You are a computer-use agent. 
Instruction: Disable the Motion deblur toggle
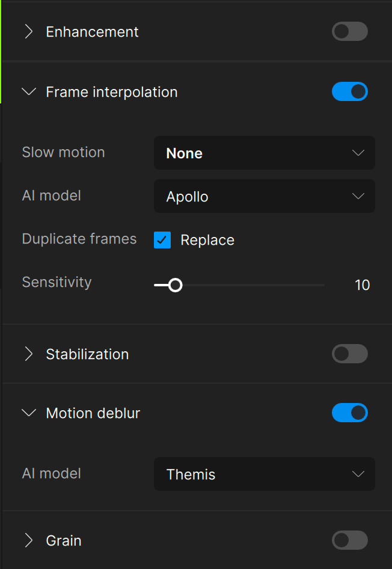[349, 413]
